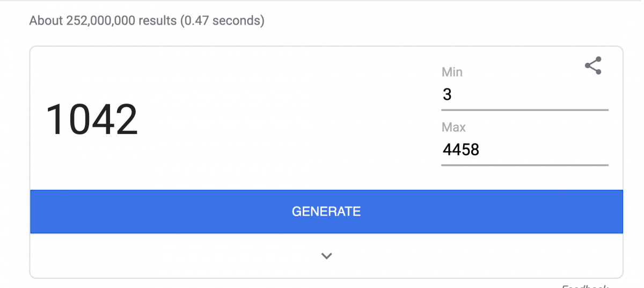Focus the Max input field

524,150
